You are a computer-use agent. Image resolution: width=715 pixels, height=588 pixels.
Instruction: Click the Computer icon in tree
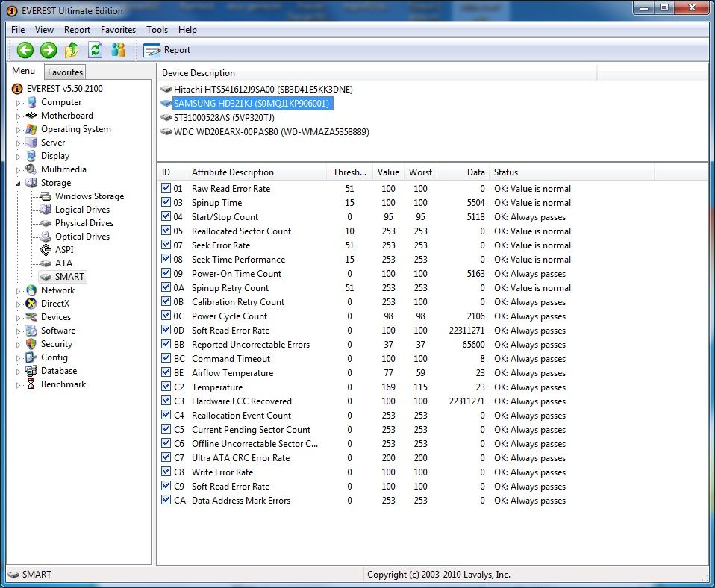tap(31, 102)
